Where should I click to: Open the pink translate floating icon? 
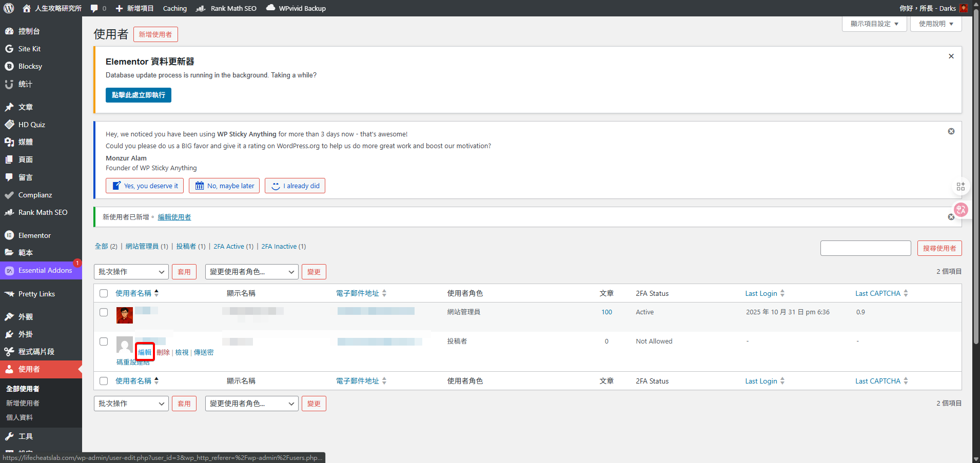pyautogui.click(x=961, y=209)
